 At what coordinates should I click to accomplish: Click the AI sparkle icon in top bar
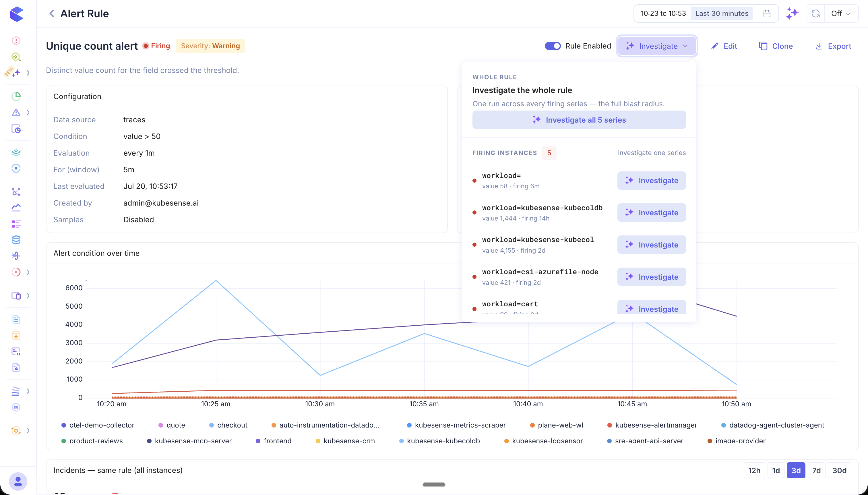pyautogui.click(x=792, y=13)
